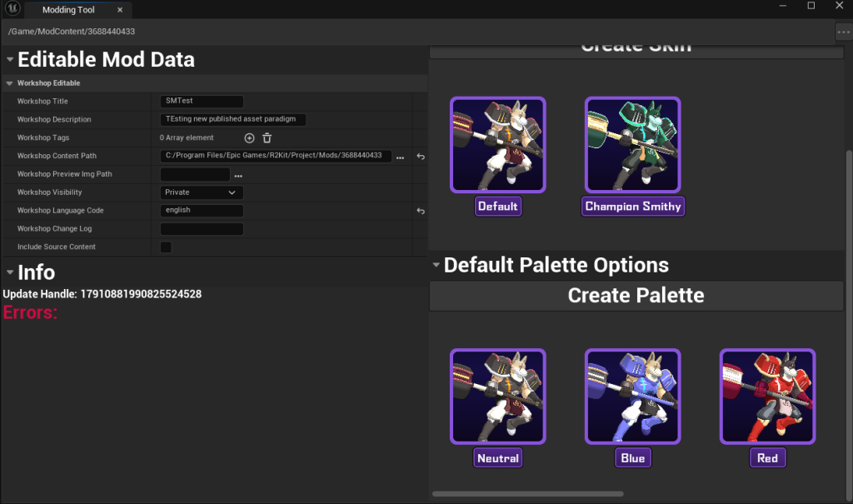Collapse the Editable Mod Data section
853x504 pixels.
pyautogui.click(x=10, y=59)
